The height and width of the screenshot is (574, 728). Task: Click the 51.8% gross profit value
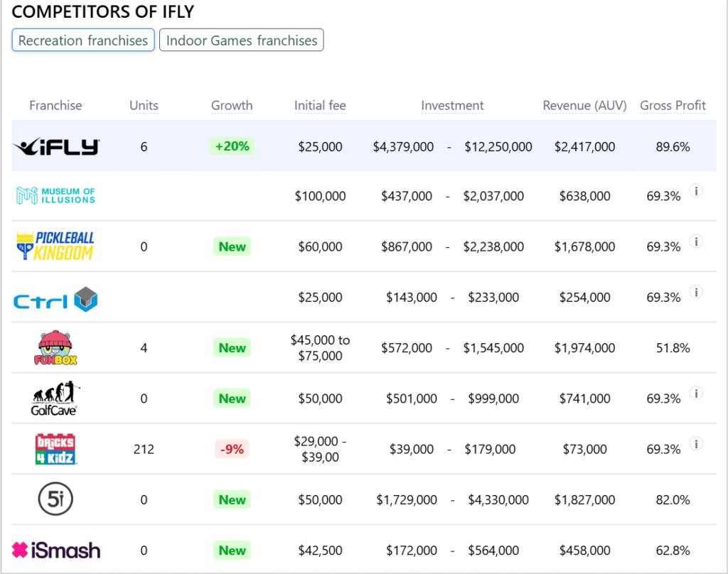(673, 347)
